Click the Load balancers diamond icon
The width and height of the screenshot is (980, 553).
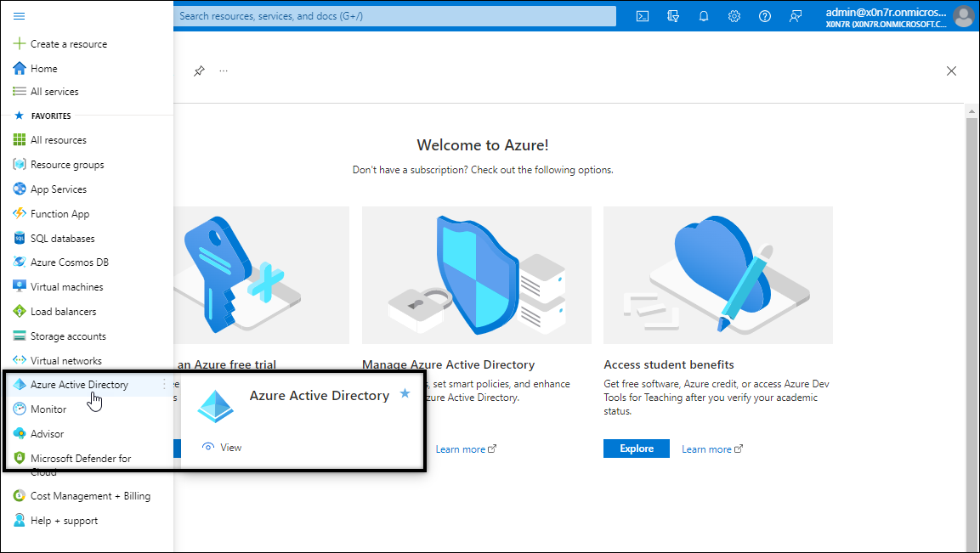click(x=20, y=311)
